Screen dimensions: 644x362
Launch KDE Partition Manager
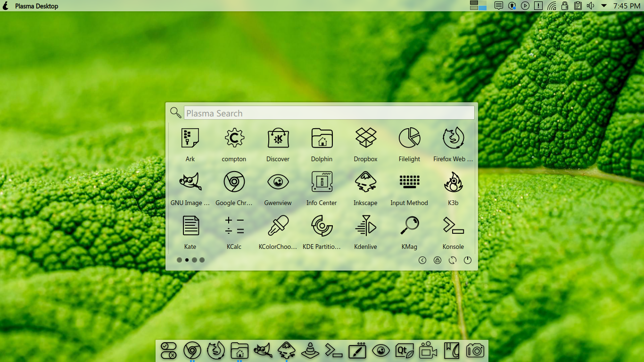322,232
